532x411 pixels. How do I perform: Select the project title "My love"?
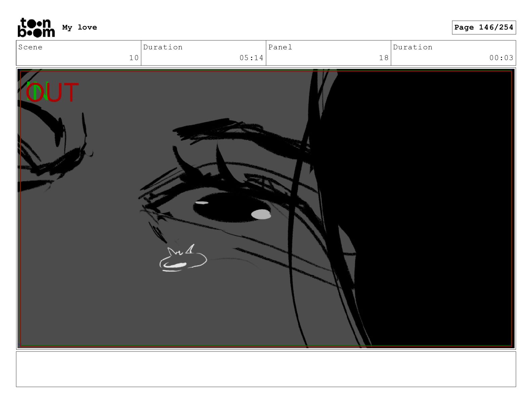[x=80, y=27]
